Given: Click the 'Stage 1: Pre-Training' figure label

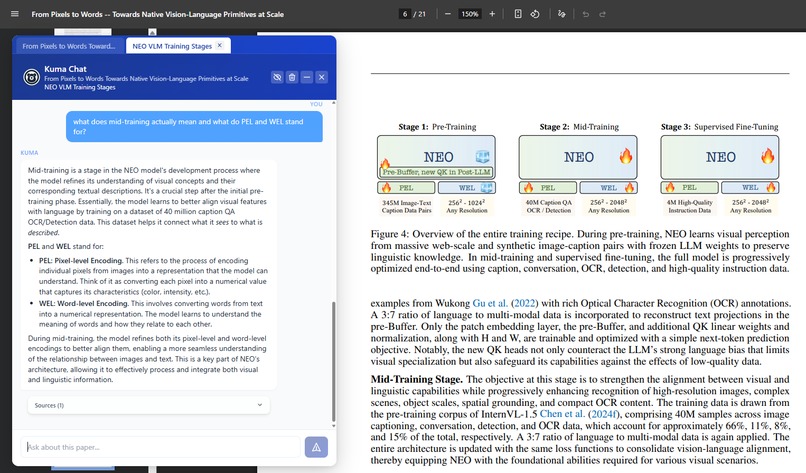Looking at the screenshot, I should 437,126.
